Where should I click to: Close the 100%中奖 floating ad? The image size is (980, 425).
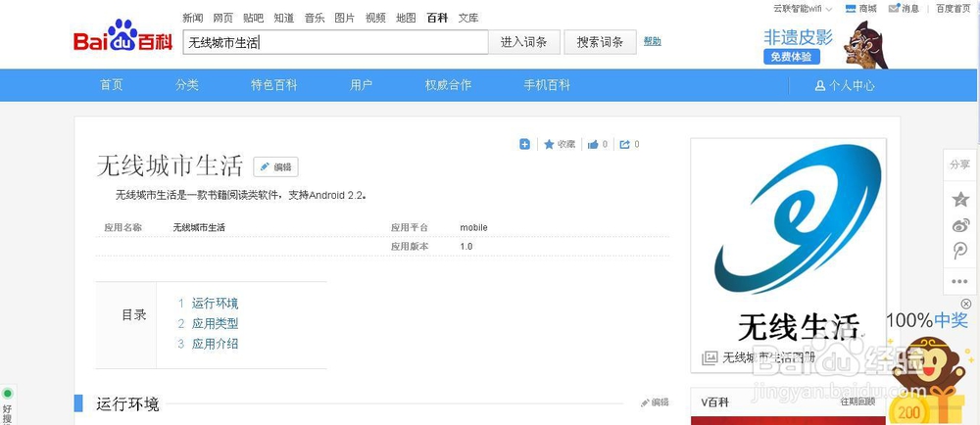point(965,304)
